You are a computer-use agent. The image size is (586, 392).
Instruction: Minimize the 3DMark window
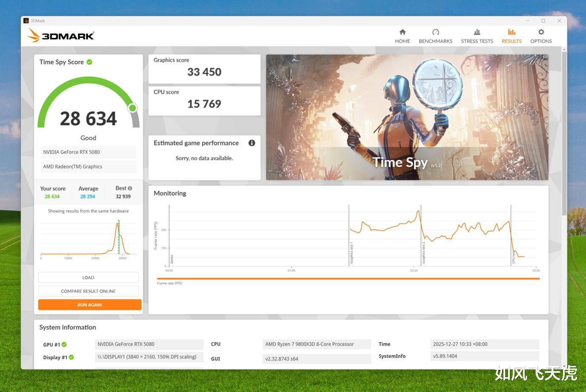(x=528, y=20)
